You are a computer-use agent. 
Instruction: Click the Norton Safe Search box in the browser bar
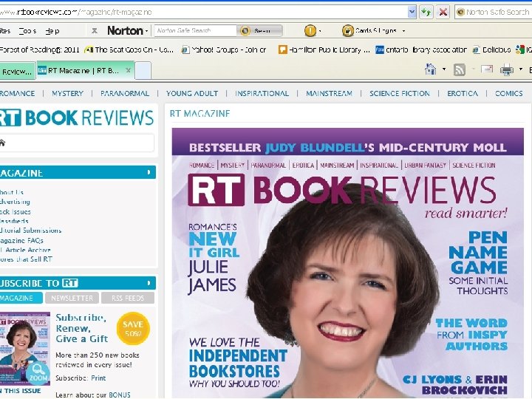(494, 13)
